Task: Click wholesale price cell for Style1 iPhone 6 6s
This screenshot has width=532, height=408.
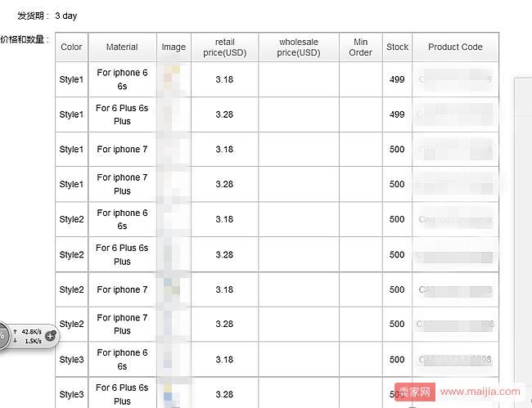Action: tap(298, 79)
